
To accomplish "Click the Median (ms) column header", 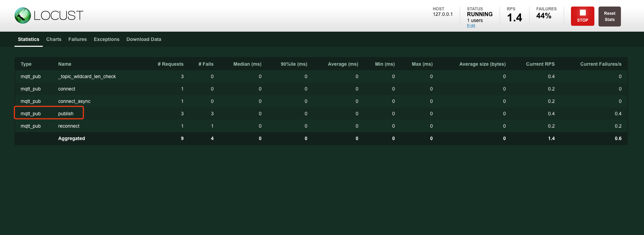I will click(247, 64).
